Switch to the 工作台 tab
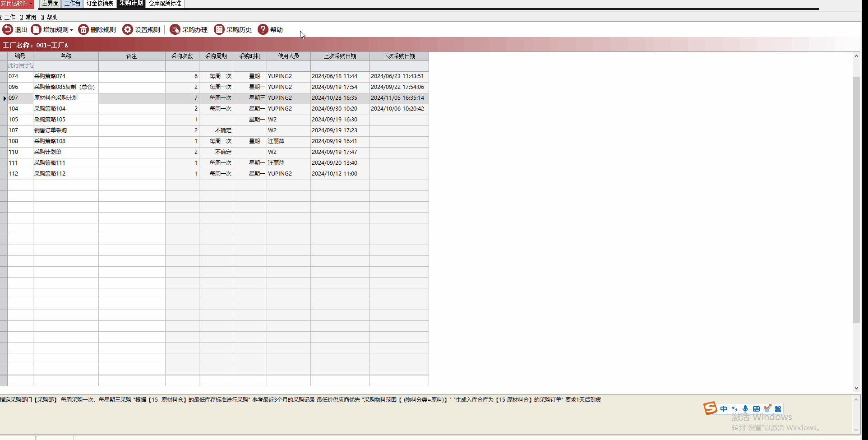 pyautogui.click(x=72, y=4)
